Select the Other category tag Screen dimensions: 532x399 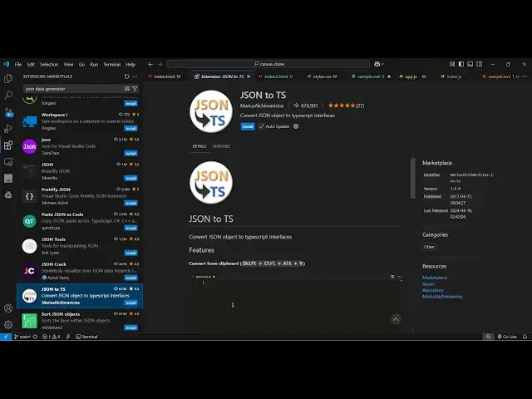[x=429, y=247]
